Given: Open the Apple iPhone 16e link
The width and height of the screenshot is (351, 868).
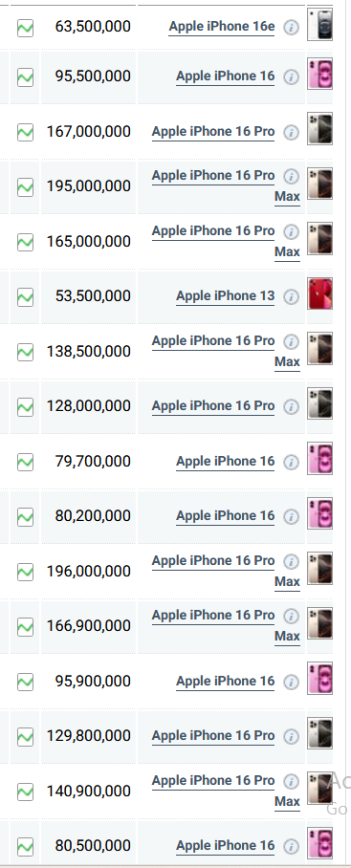Looking at the screenshot, I should pos(222,27).
